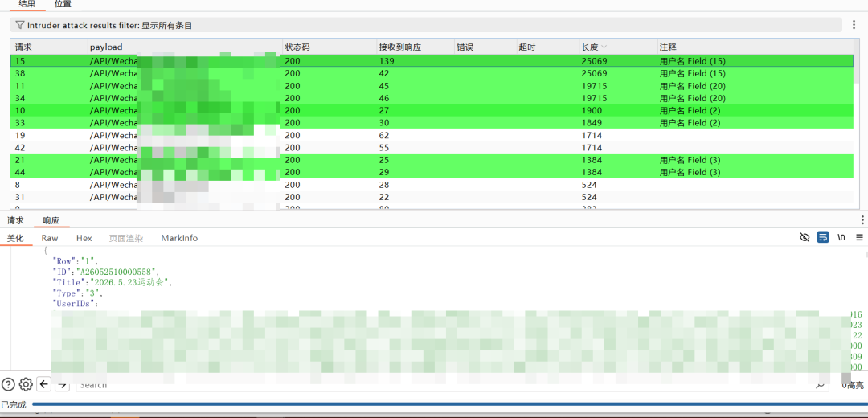Screen dimensions: 868x418
Task: Open the Raw response view
Action: tap(49, 238)
